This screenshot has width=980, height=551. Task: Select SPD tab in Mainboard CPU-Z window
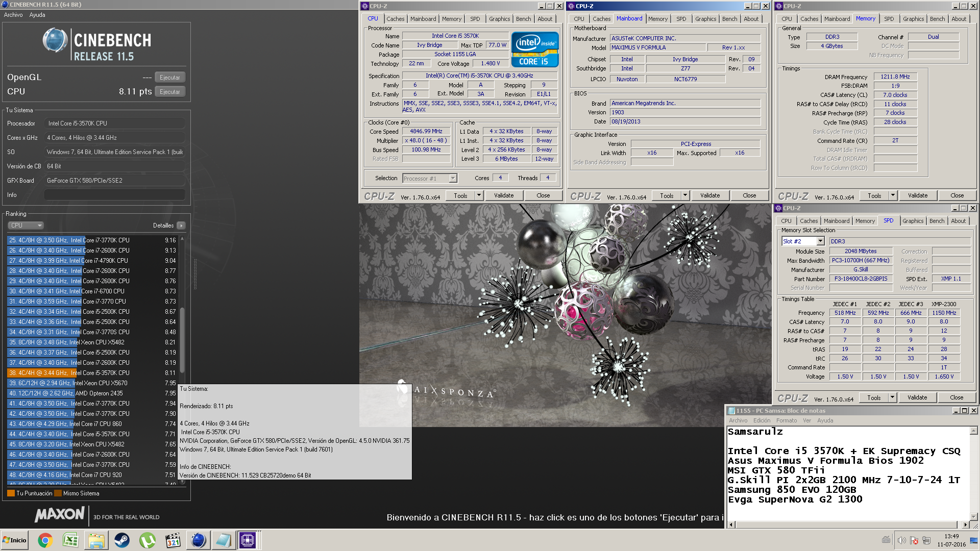pyautogui.click(x=681, y=19)
